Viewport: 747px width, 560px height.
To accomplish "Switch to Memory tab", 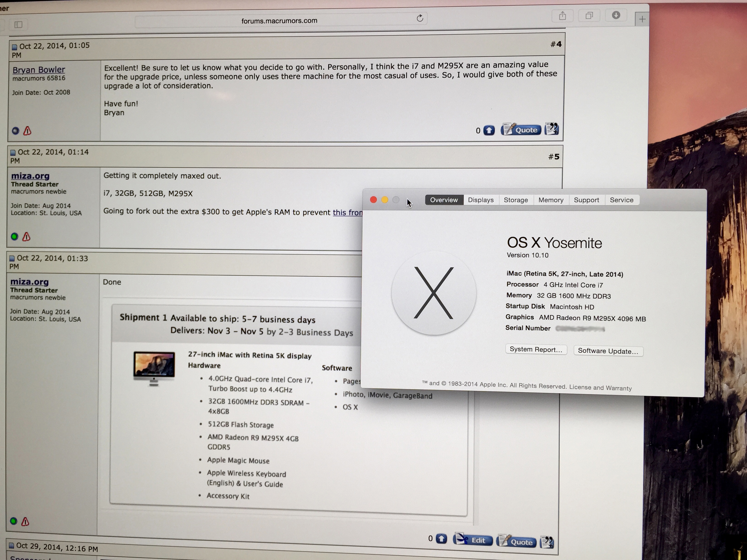I will point(551,200).
